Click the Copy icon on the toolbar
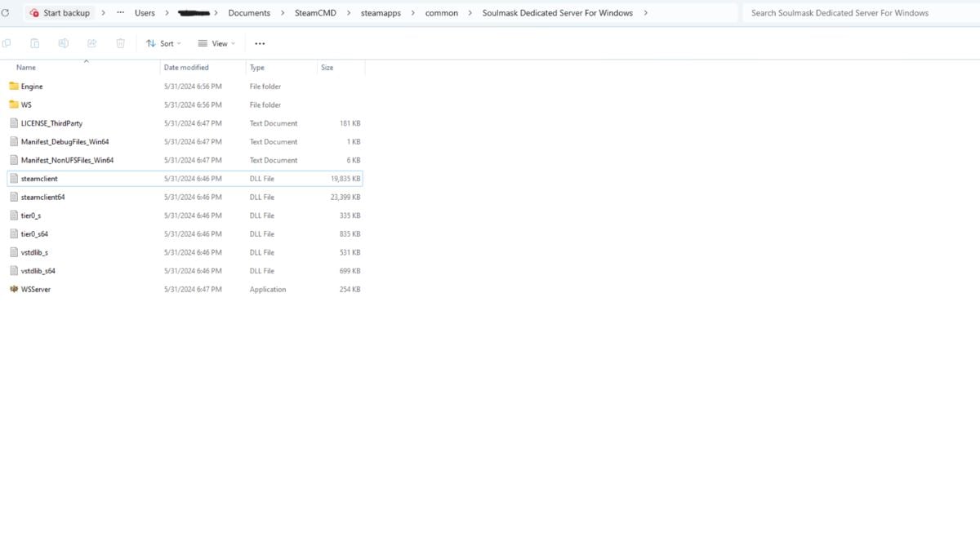Screen dimensions: 980x551 point(7,42)
